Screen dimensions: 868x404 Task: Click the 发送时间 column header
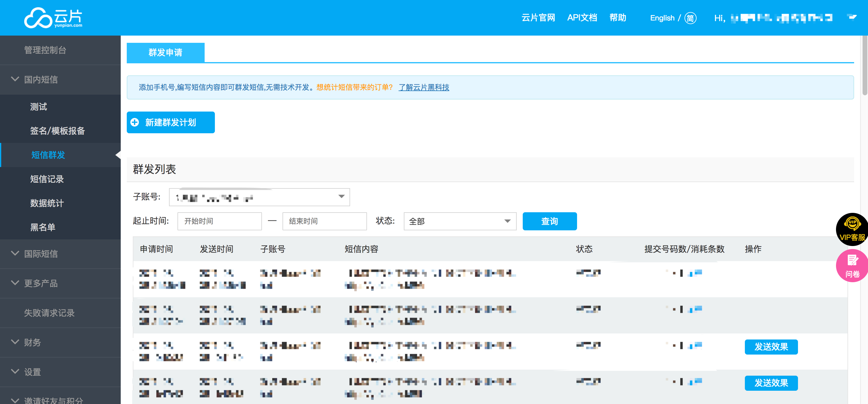[x=216, y=249]
